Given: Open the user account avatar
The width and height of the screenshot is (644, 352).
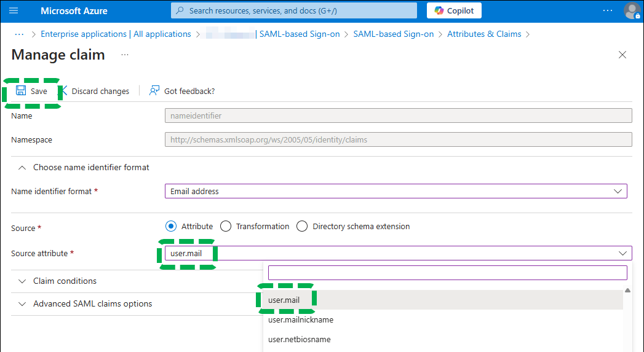Looking at the screenshot, I should (x=632, y=11).
